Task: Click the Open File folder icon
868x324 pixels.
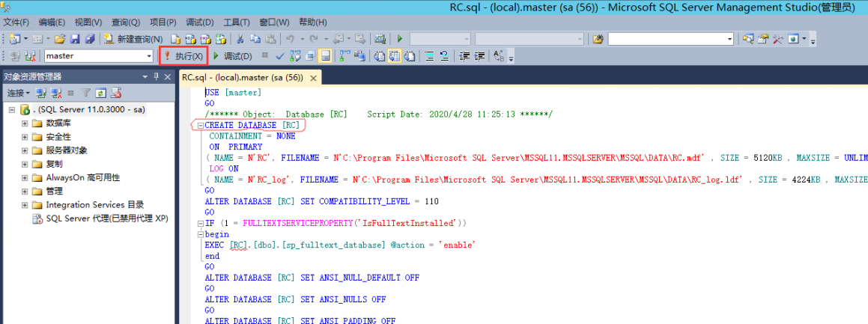Action: point(60,39)
